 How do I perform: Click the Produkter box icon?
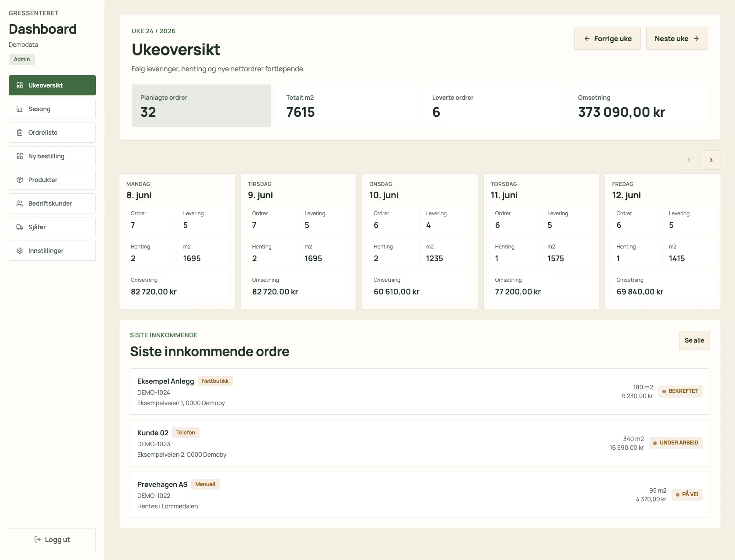20,180
